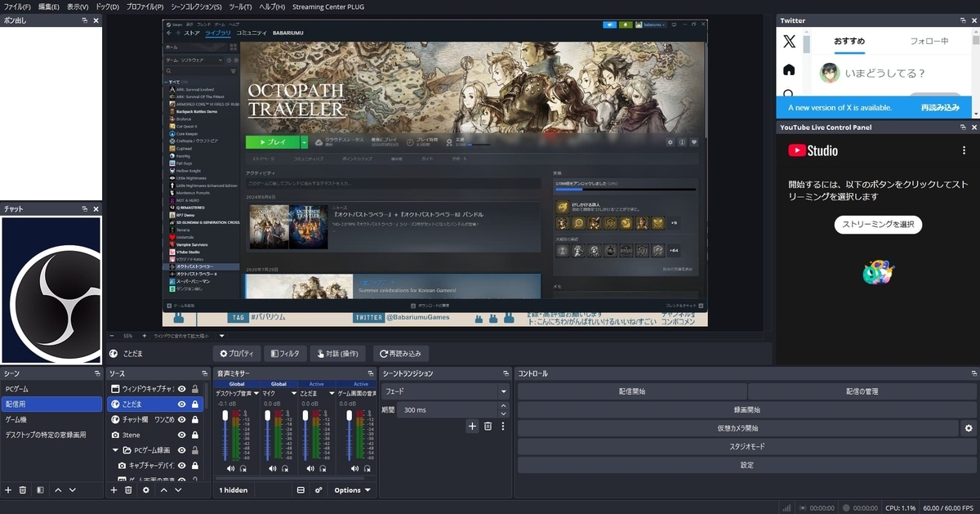
Task: Open フィルタ for the selected source
Action: [x=286, y=354]
